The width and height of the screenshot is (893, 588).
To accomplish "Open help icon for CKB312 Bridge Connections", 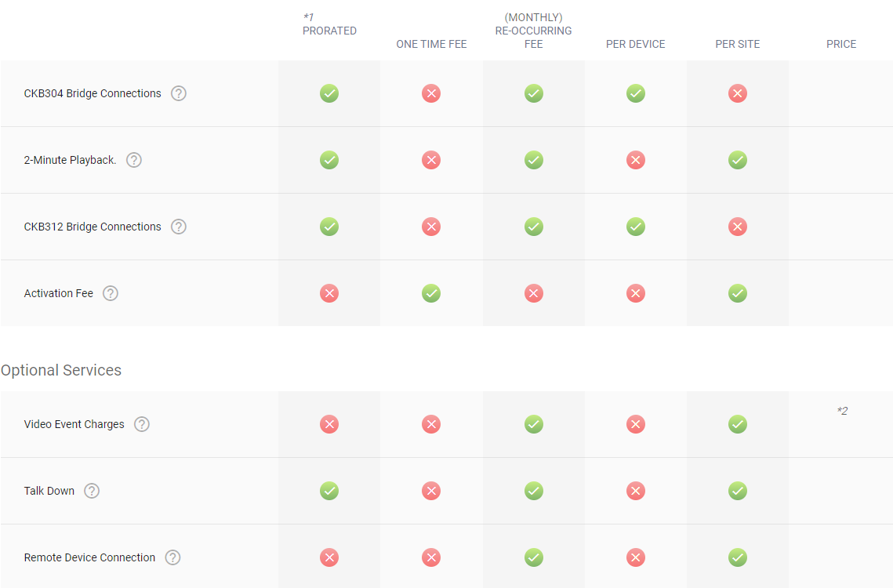I will click(179, 227).
